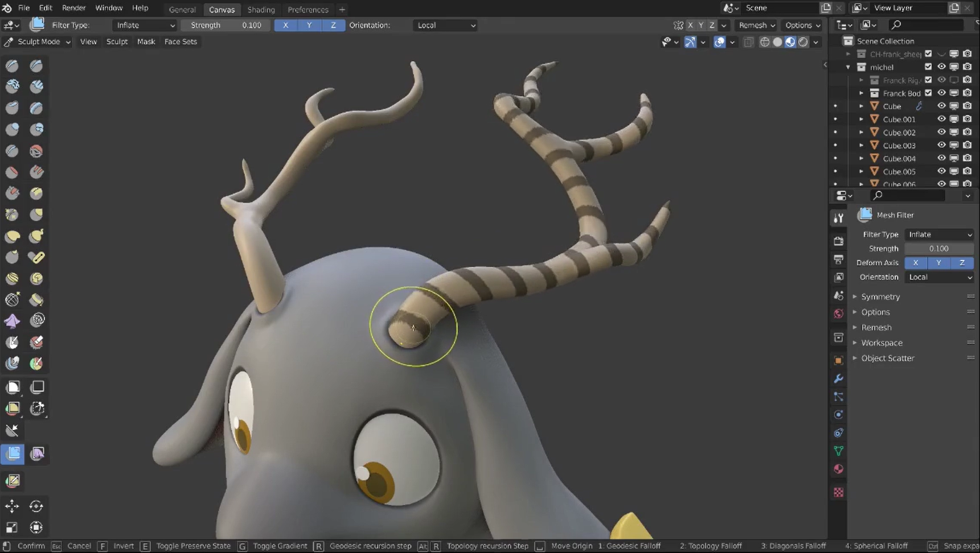Activate the Cloth Filter tool
The image size is (980, 553).
point(36,453)
